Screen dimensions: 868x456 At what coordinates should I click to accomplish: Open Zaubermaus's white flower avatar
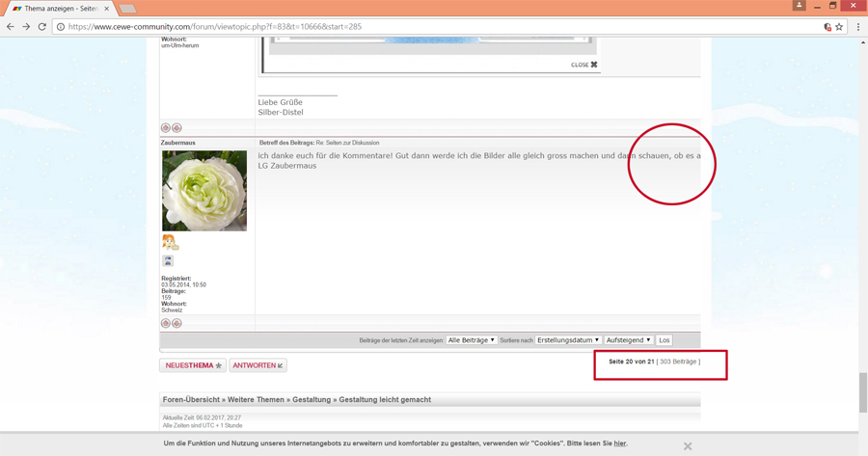click(204, 190)
